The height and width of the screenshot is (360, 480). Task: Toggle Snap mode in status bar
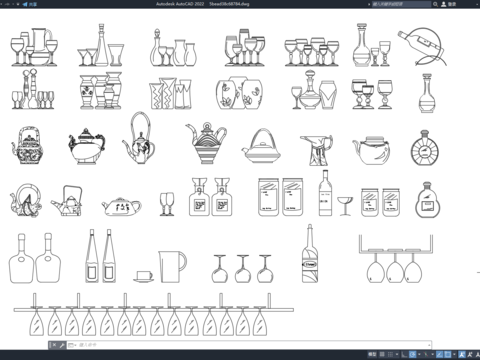pyautogui.click(x=390, y=354)
